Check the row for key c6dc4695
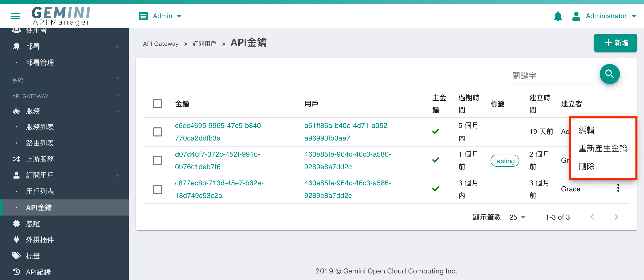Image resolution: width=644 pixels, height=280 pixels. pos(157,132)
